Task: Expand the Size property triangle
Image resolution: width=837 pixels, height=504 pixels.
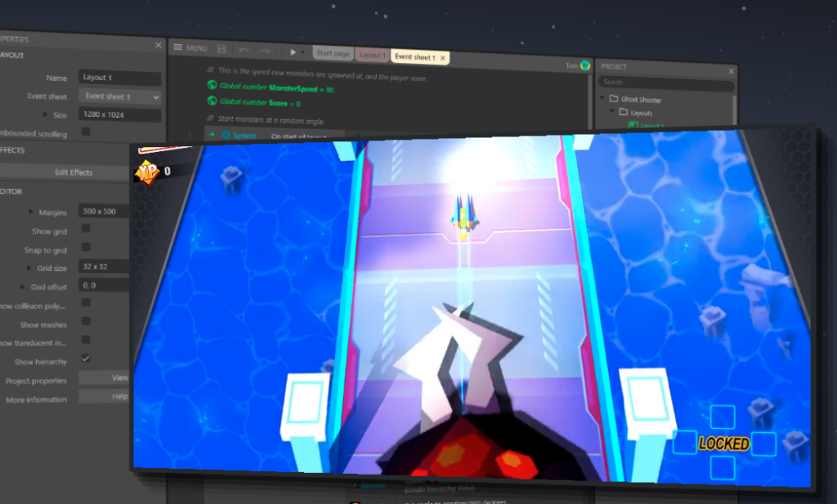Action: [x=46, y=114]
